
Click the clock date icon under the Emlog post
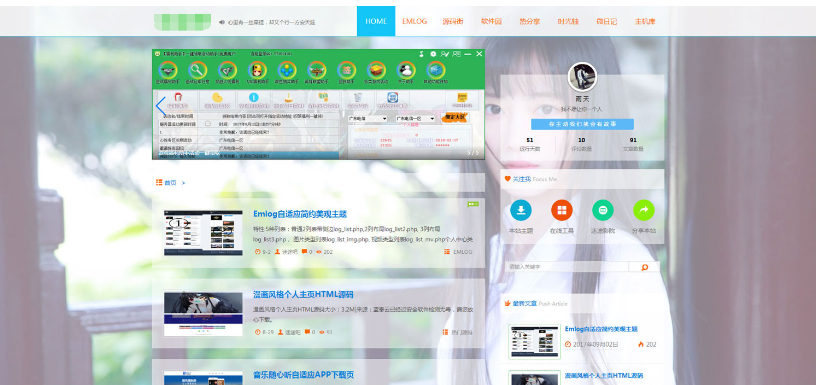pyautogui.click(x=258, y=252)
